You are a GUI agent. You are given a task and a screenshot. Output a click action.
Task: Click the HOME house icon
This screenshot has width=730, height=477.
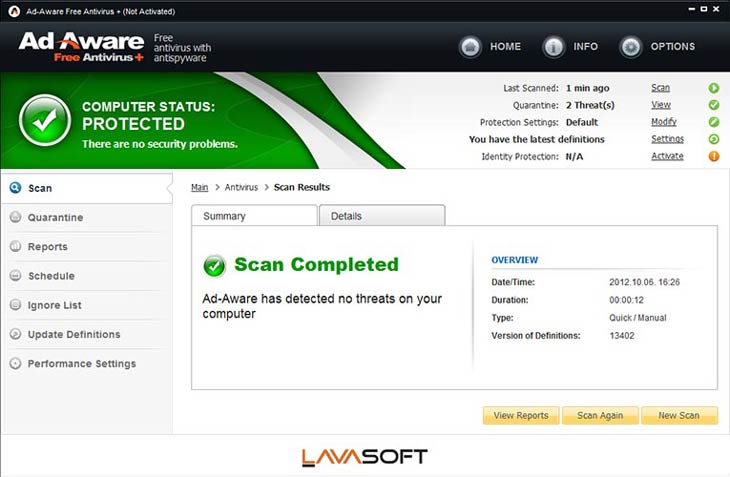[470, 47]
